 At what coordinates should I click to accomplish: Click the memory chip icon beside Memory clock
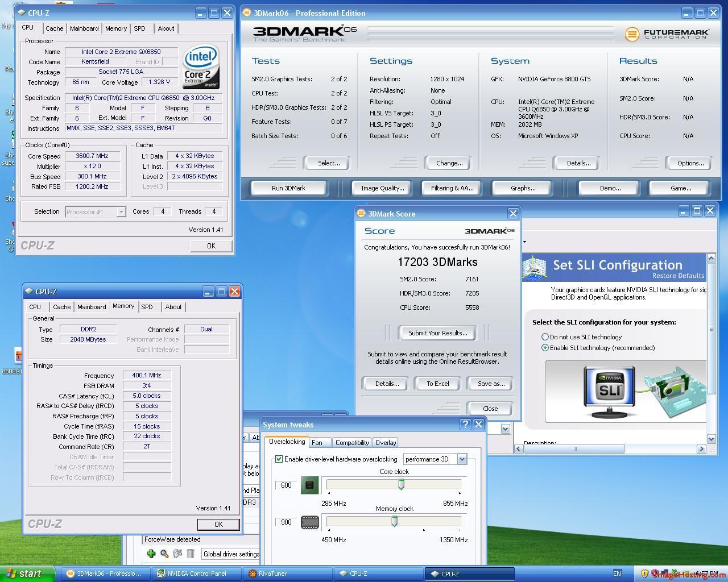pyautogui.click(x=309, y=522)
